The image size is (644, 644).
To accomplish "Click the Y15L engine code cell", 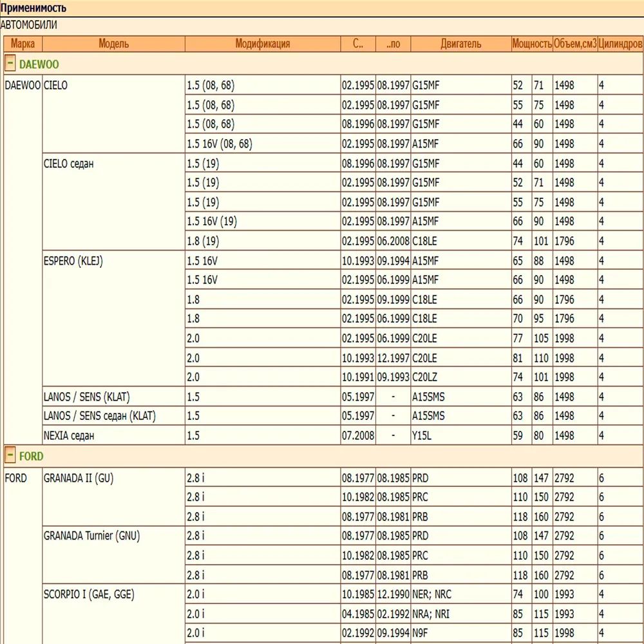I will [423, 436].
